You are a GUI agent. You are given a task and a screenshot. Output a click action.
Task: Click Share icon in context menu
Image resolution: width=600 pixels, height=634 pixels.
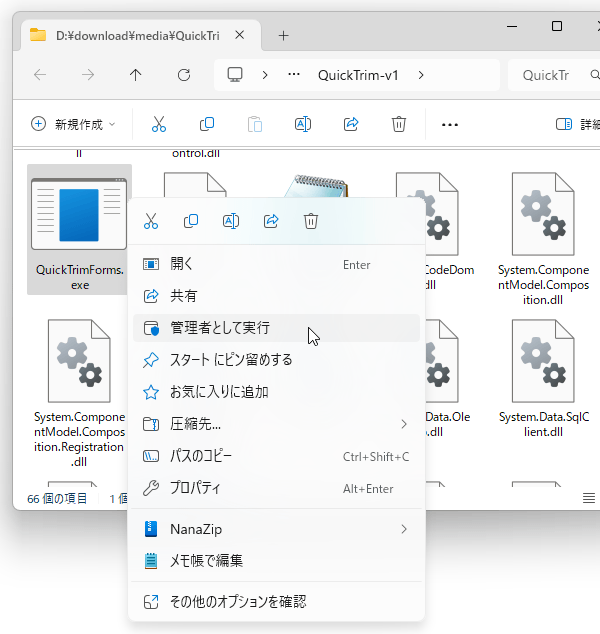coord(271,221)
